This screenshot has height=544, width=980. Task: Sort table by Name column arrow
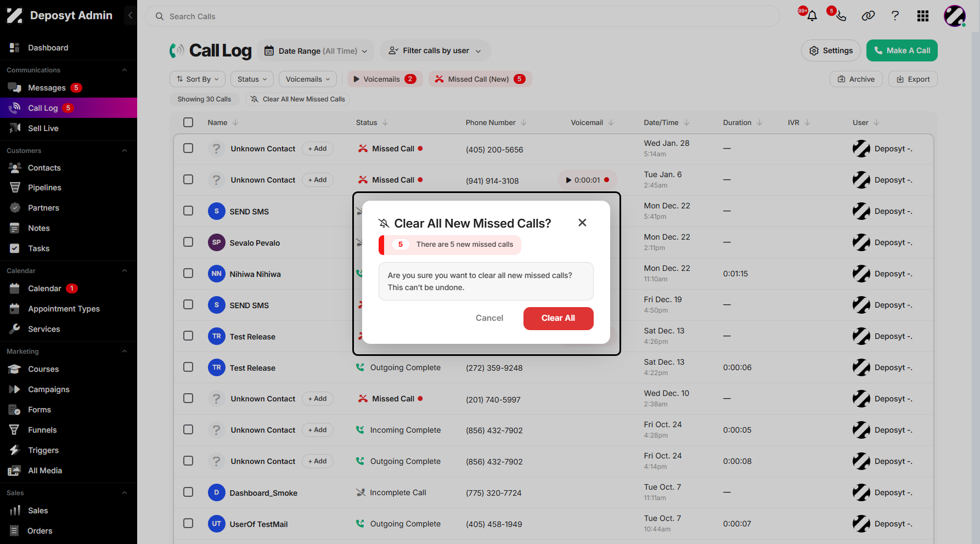pos(235,122)
